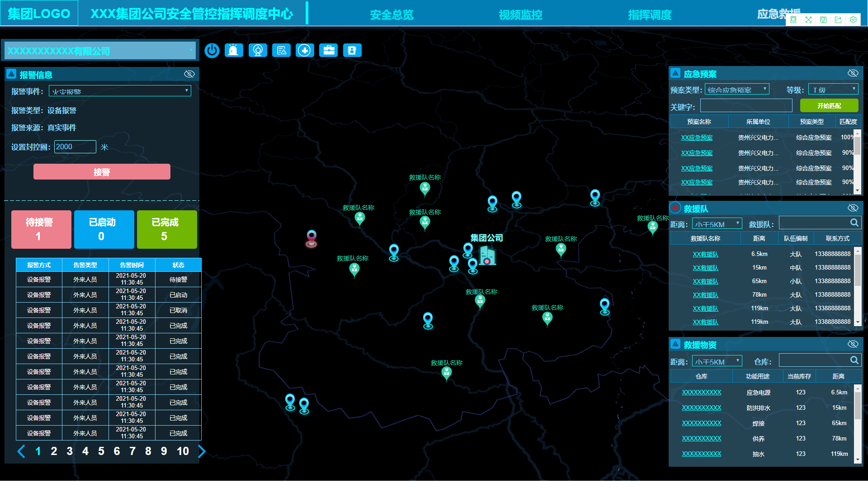The image size is (868, 488).
Task: Hide the 应急预案 panel using the eye icon
Action: 853,73
